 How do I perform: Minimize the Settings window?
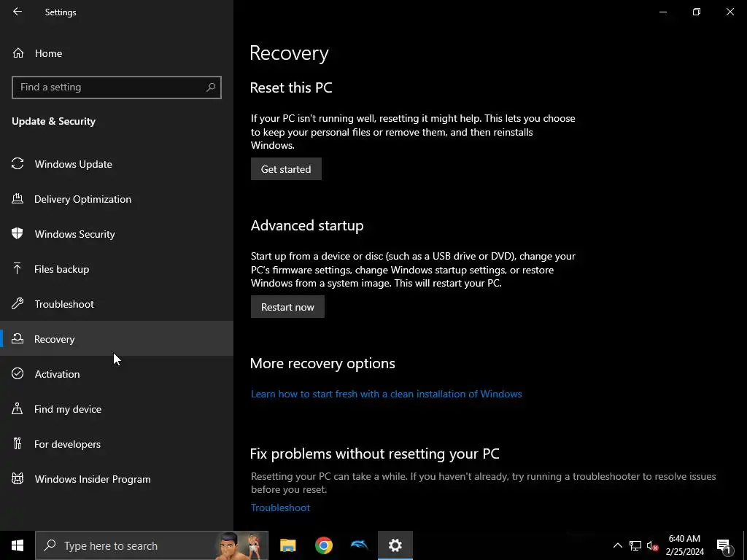point(663,12)
